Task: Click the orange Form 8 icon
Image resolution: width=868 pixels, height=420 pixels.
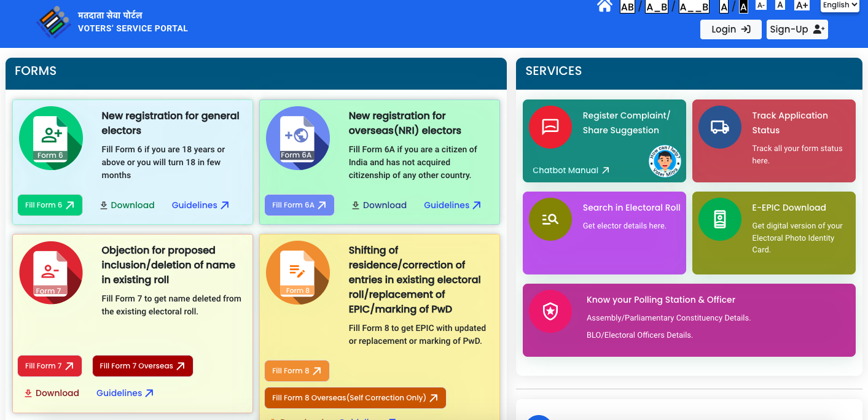Action: coord(297,273)
